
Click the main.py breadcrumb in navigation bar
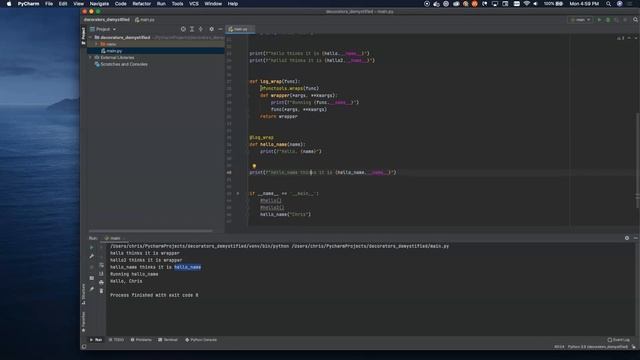[145, 20]
